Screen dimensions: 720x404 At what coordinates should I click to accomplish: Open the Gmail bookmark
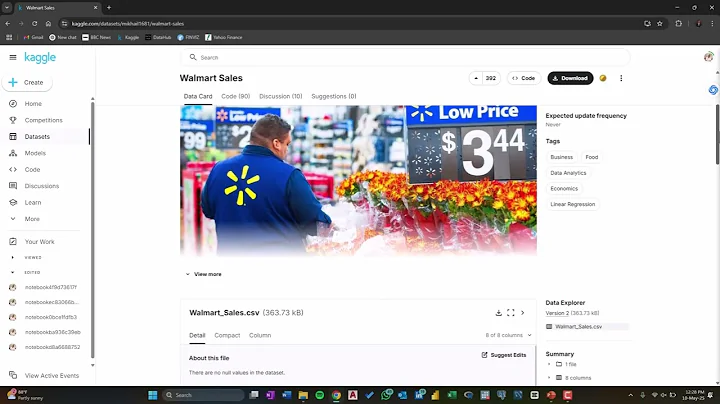pyautogui.click(x=33, y=38)
